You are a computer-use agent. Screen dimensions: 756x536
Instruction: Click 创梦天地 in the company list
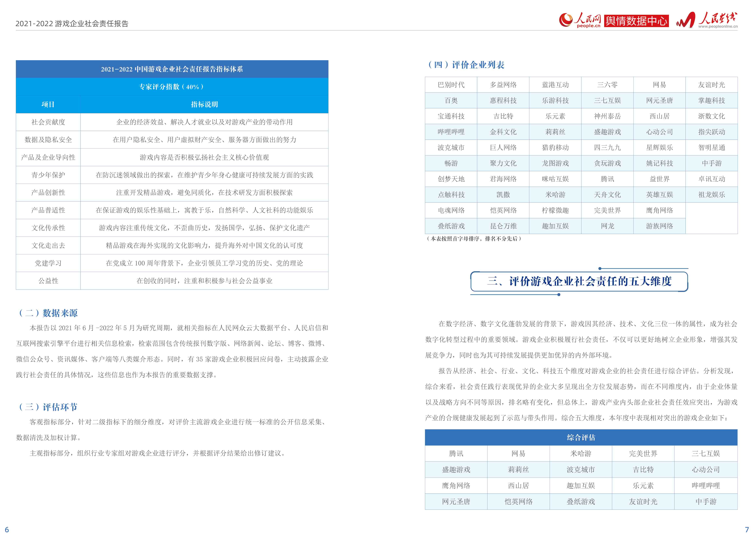(451, 179)
